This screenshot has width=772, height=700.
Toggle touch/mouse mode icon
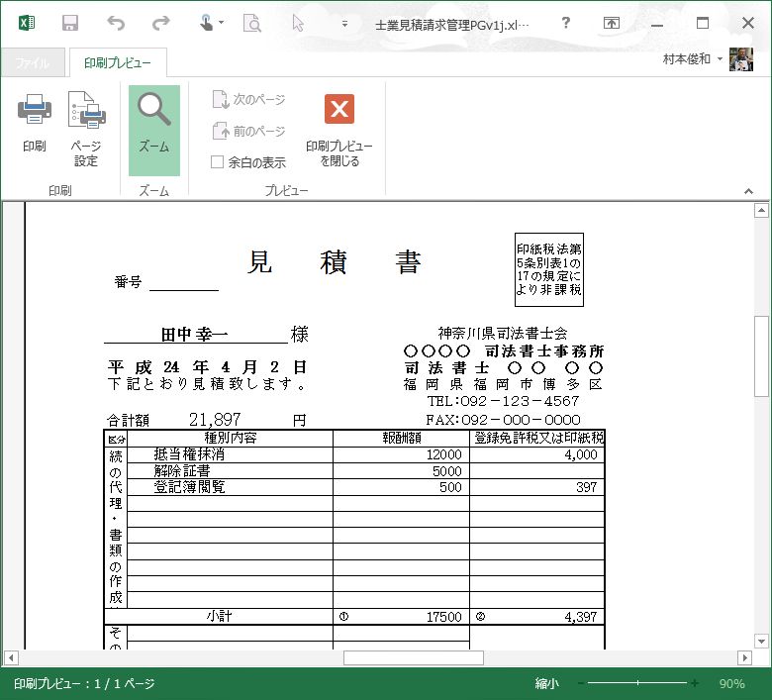click(206, 23)
